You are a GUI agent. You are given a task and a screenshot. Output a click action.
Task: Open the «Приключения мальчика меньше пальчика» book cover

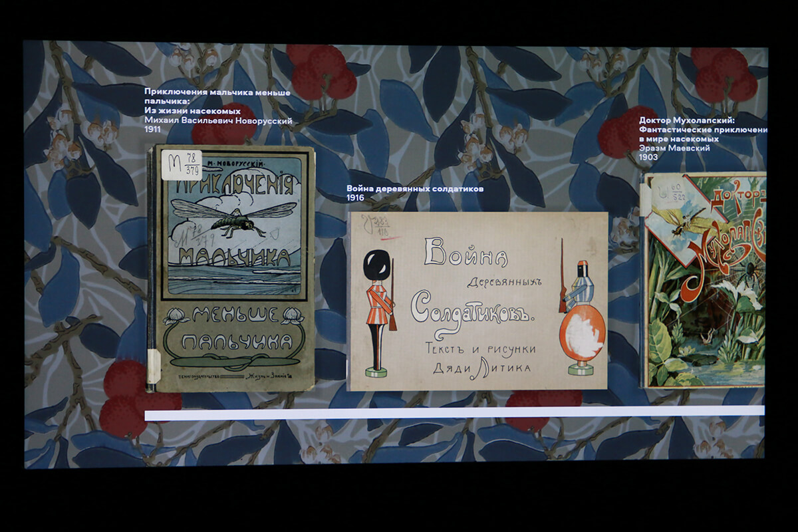233,268
